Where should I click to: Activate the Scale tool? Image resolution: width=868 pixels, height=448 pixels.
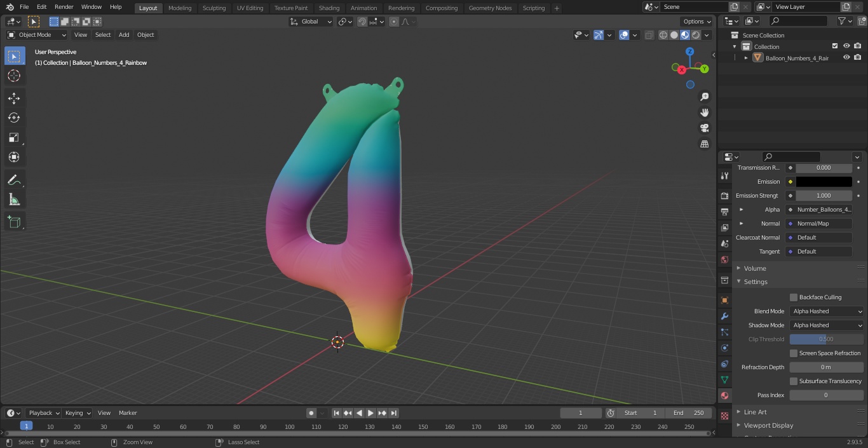point(14,137)
